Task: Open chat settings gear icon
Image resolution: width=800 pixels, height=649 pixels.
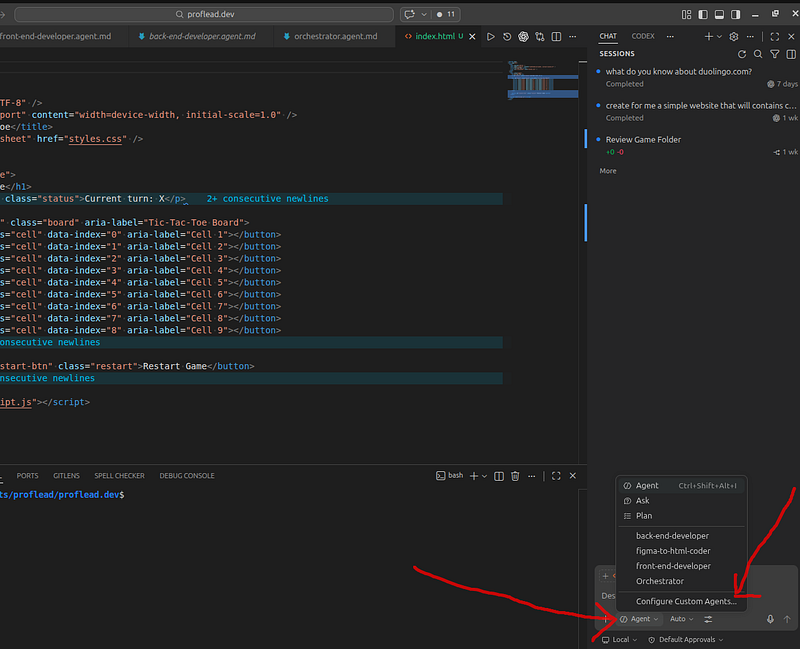Action: [734, 36]
